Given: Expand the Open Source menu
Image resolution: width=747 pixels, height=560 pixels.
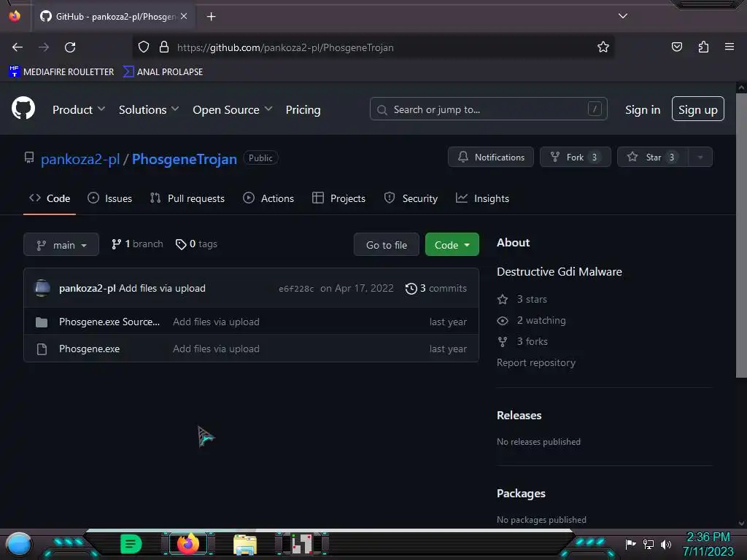Looking at the screenshot, I should [x=233, y=109].
